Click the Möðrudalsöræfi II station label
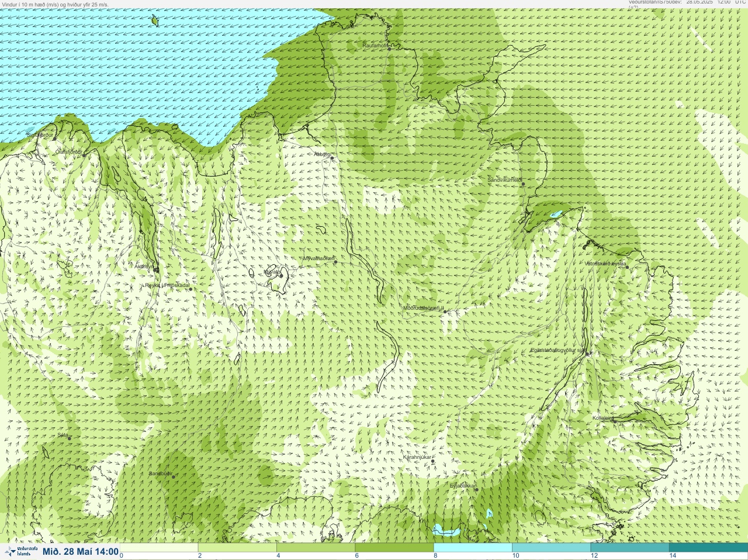The height and width of the screenshot is (560, 748). 424,308
